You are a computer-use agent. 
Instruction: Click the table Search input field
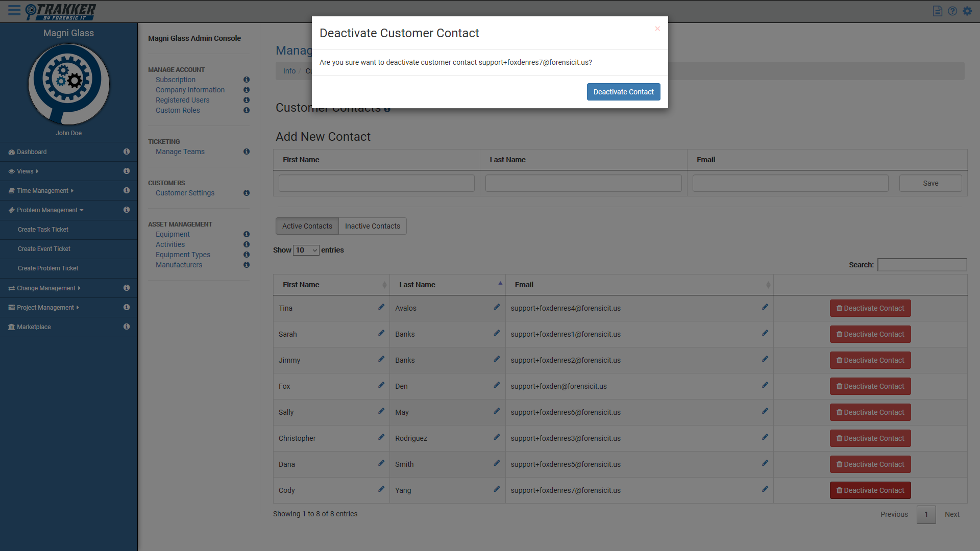[922, 265]
